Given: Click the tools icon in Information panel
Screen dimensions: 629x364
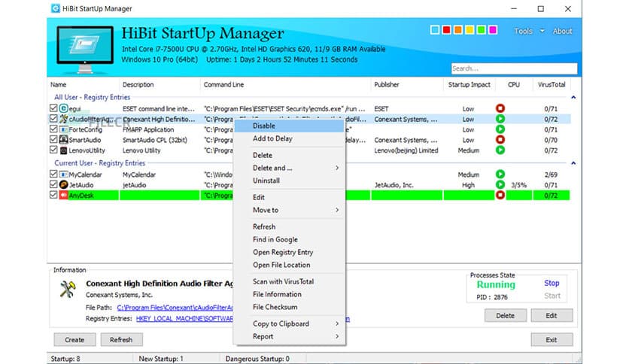Looking at the screenshot, I should (68, 289).
